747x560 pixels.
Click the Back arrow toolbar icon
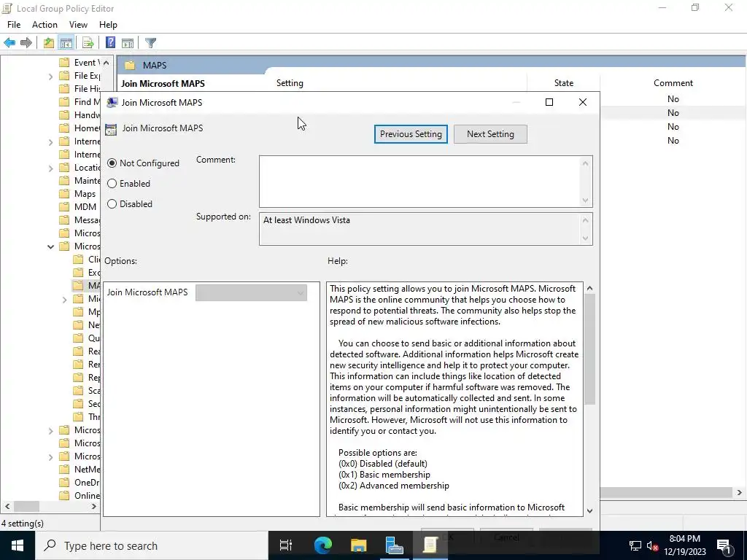pos(9,43)
